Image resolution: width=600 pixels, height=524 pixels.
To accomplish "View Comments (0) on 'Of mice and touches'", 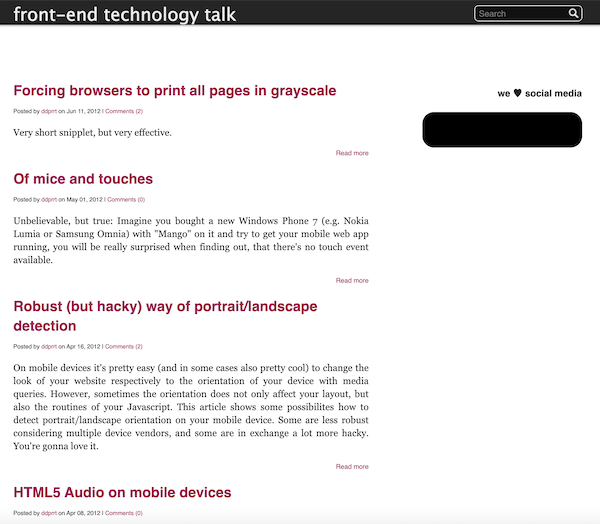I will 126,199.
